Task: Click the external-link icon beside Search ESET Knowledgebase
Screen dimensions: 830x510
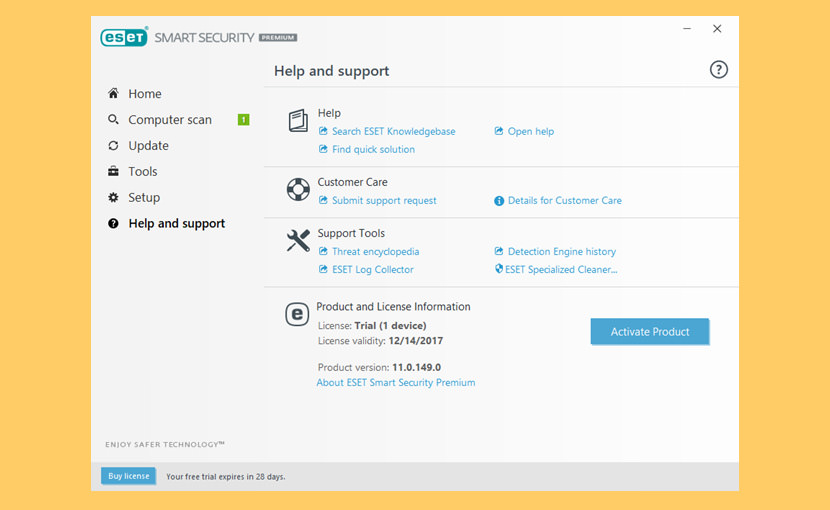Action: tap(323, 131)
